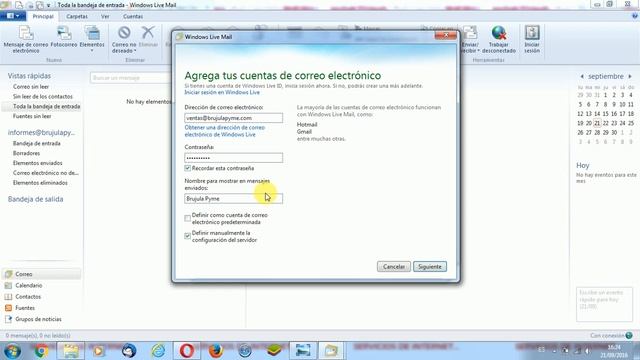Expand the Elementos dropdown arrow
The image size is (640, 360).
click(92, 51)
